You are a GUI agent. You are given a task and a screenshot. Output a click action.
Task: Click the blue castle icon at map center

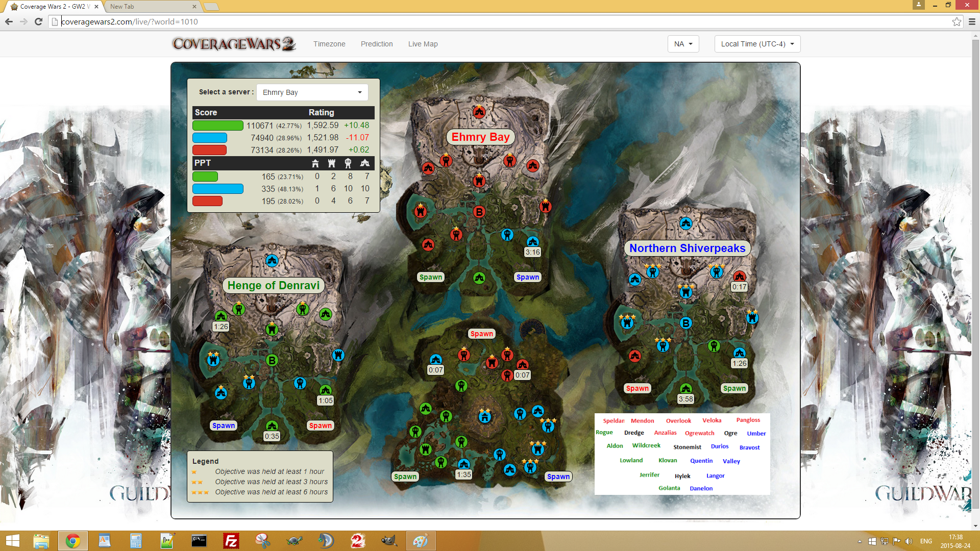coord(484,416)
